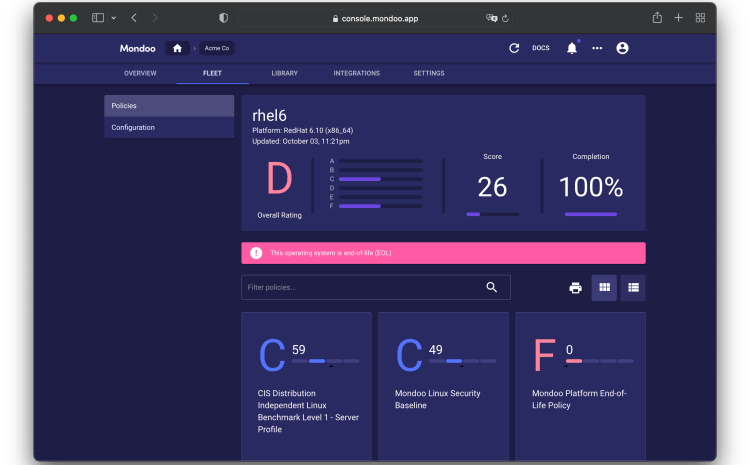Select Configuration in the sidebar

(x=169, y=127)
